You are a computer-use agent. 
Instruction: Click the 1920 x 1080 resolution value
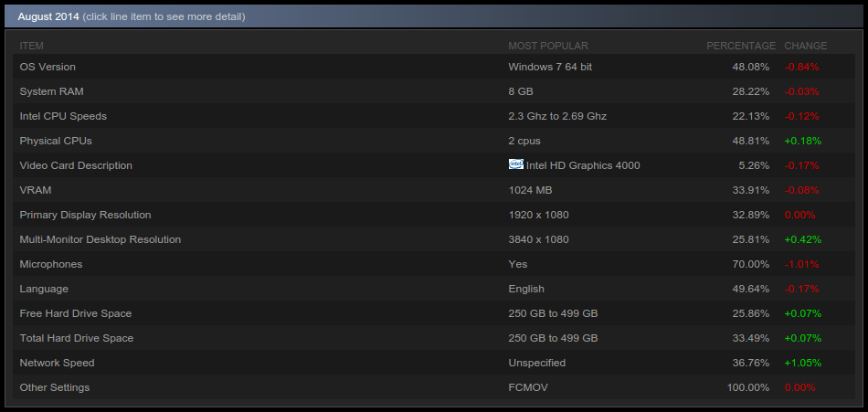539,215
